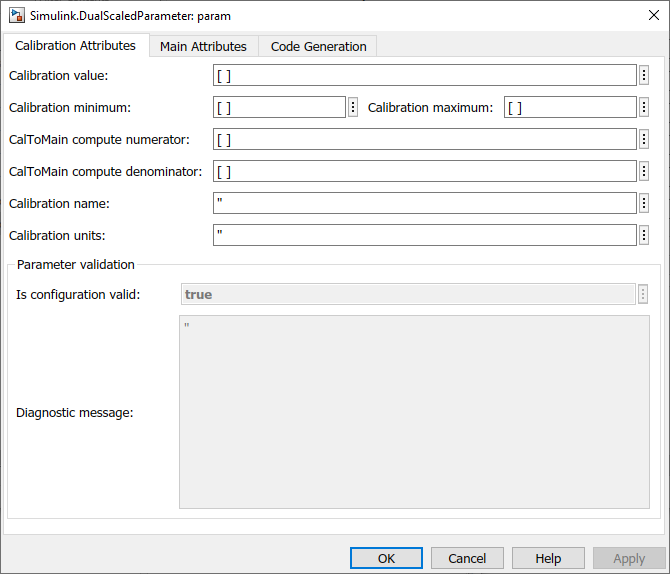Switch to the Main Attributes tab
Screen dimensions: 670x574
203,46
